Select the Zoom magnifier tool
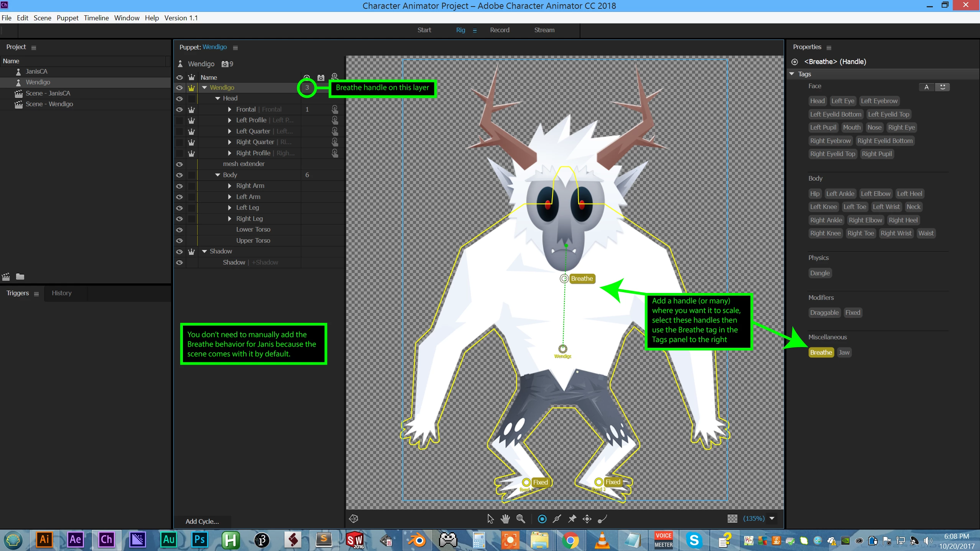Viewport: 980px width, 551px height. tap(521, 519)
